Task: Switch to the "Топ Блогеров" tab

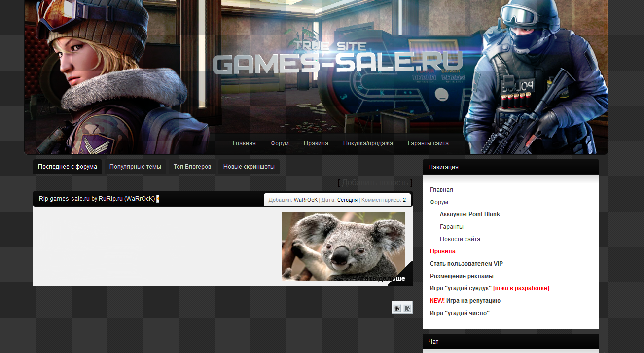Action: point(192,167)
